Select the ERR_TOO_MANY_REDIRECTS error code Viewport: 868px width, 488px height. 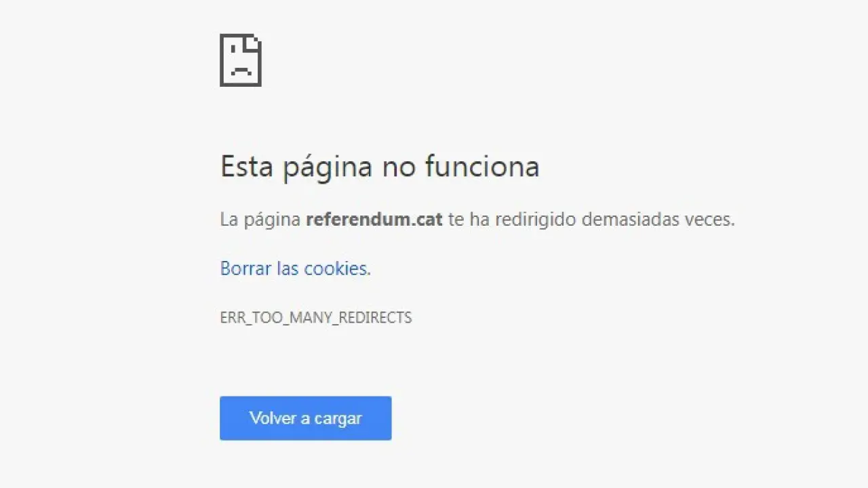316,317
